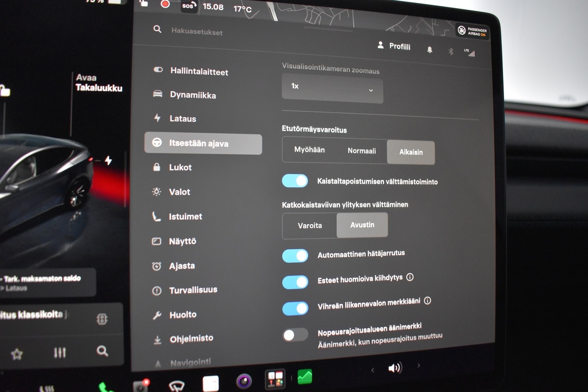Screen dimensions: 588x392
Task: Enable Nopeusrajoitusalueen äänimerkki toggle
Action: tap(295, 335)
